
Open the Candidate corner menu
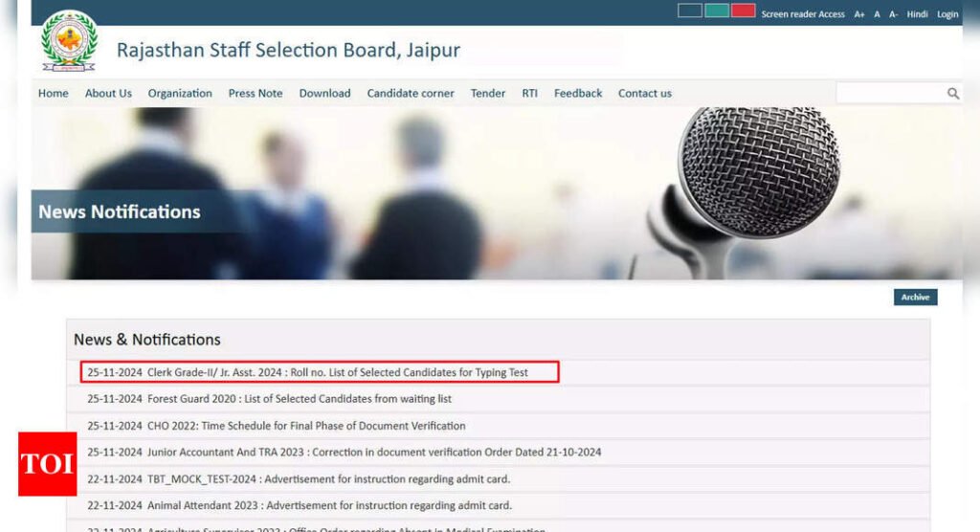(411, 93)
